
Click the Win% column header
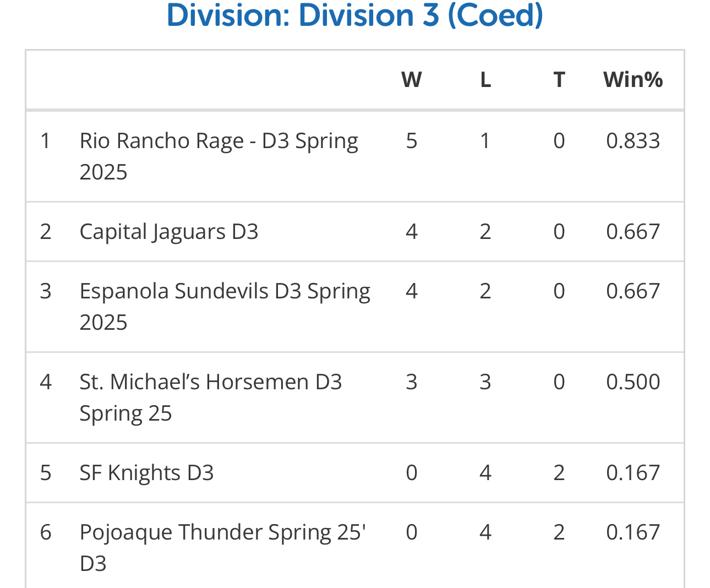(x=633, y=80)
